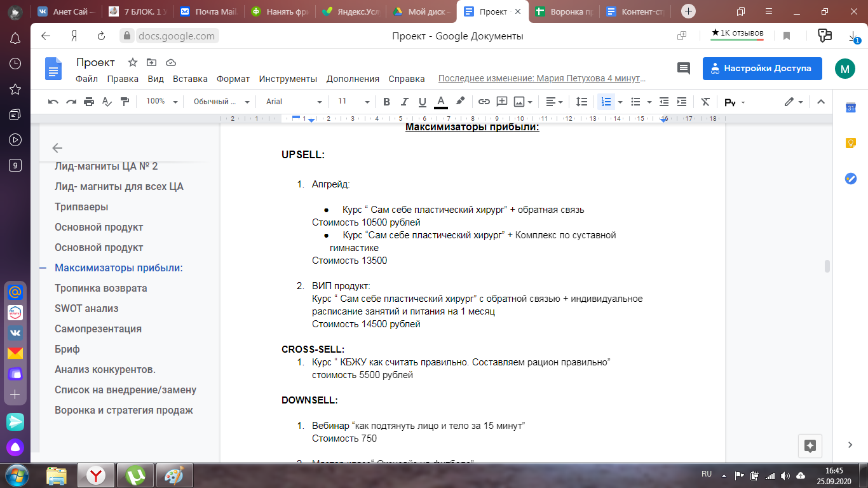Toggle underline formatting

coord(422,102)
